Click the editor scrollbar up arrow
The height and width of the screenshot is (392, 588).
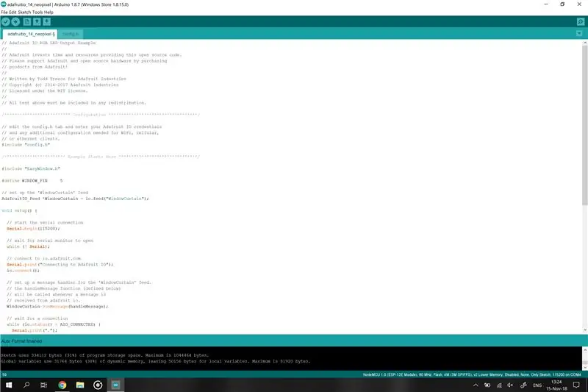[x=584, y=43]
